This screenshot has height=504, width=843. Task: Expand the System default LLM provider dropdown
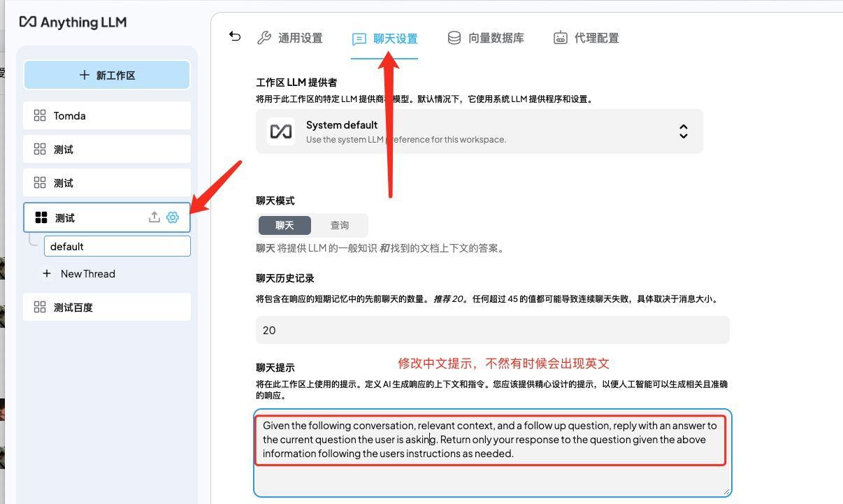480,131
